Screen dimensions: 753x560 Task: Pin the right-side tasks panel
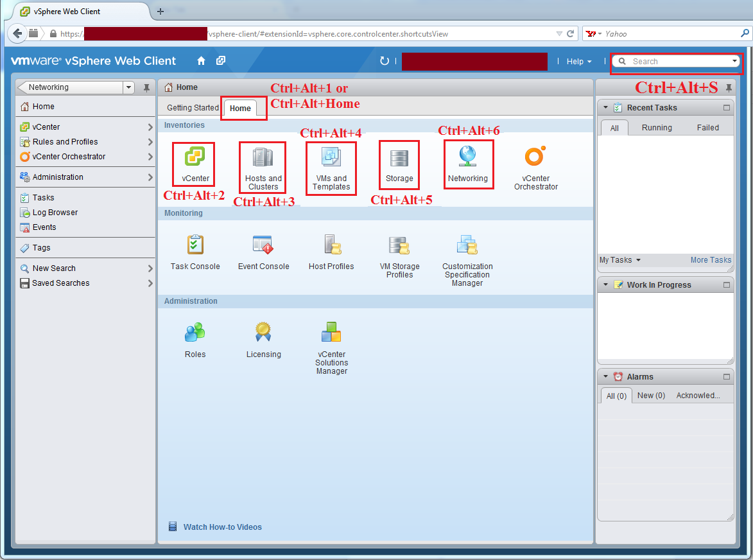[x=729, y=87]
